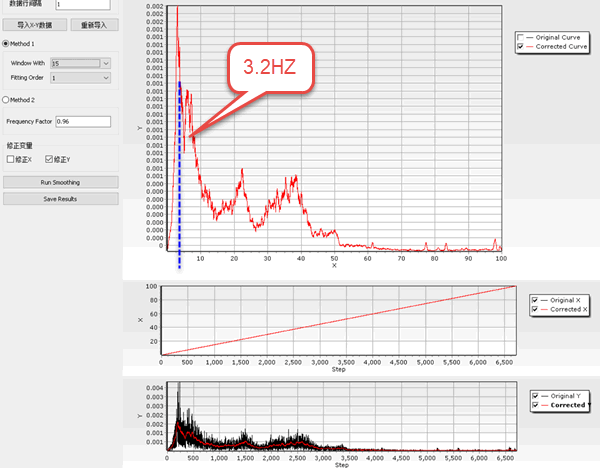Open the Window With dropdown
The height and width of the screenshot is (468, 600).
80,63
